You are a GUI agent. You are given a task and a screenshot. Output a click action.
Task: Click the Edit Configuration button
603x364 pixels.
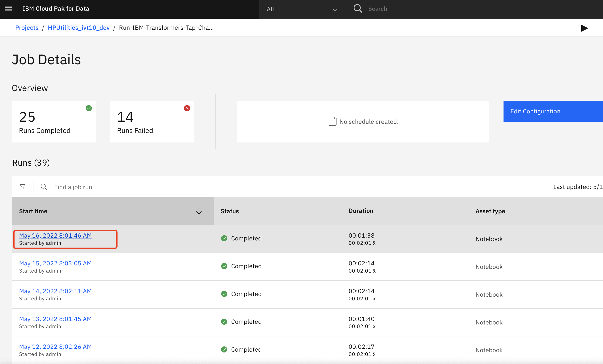553,111
